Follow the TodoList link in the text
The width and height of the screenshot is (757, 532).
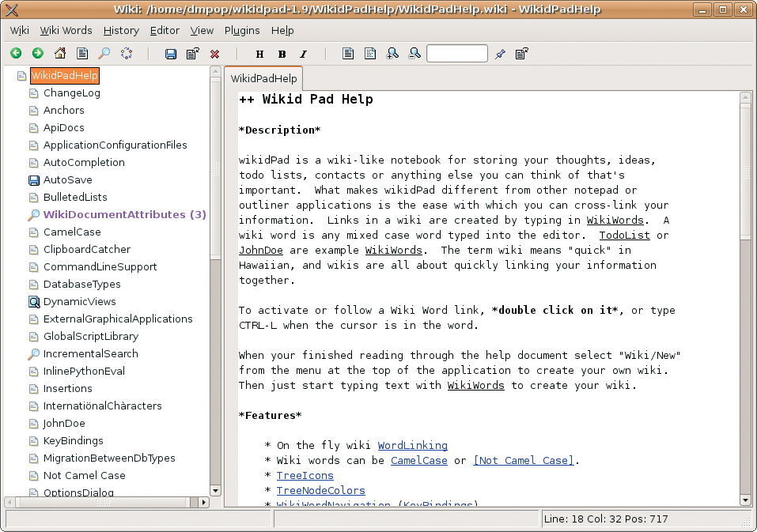[624, 236]
